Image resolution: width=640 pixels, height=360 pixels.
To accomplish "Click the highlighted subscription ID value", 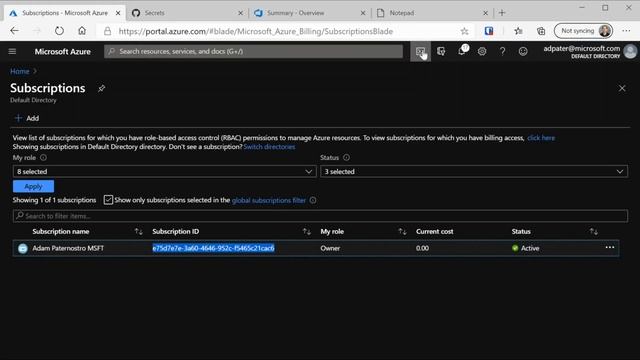I will 213,248.
